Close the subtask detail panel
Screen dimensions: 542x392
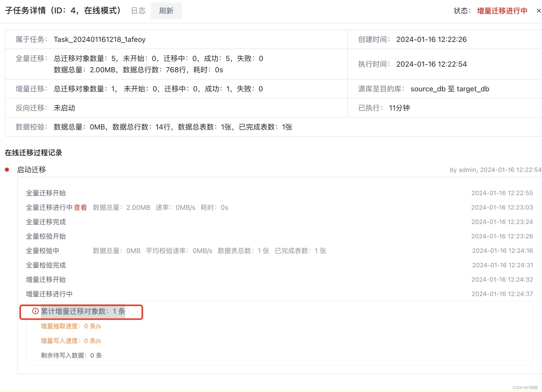538,11
